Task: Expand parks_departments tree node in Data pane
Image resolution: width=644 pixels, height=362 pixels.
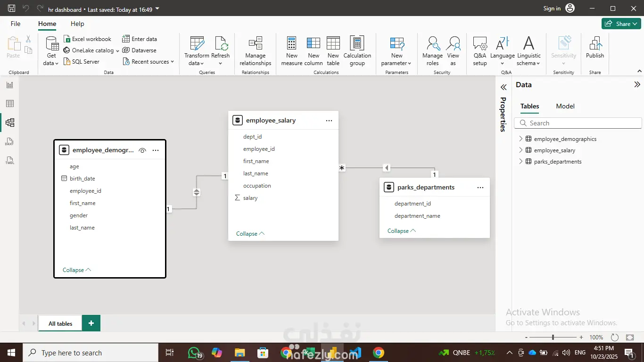Action: 521,161
